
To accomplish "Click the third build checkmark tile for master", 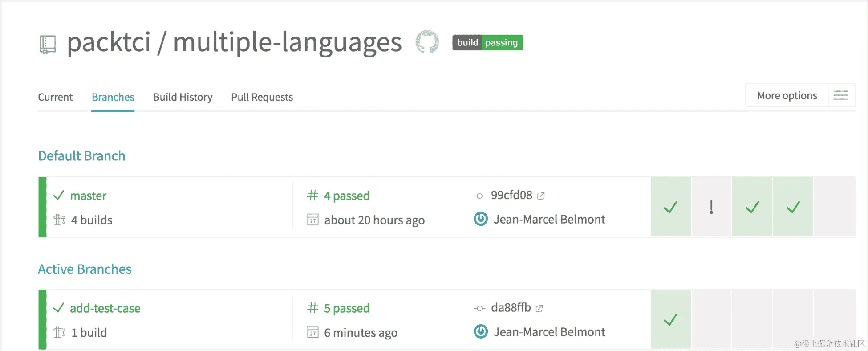I will [752, 207].
